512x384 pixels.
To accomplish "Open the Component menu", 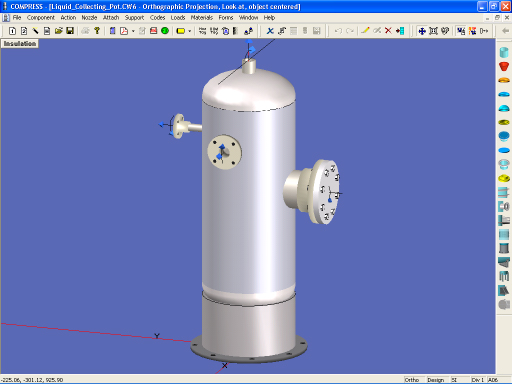I will point(41,18).
